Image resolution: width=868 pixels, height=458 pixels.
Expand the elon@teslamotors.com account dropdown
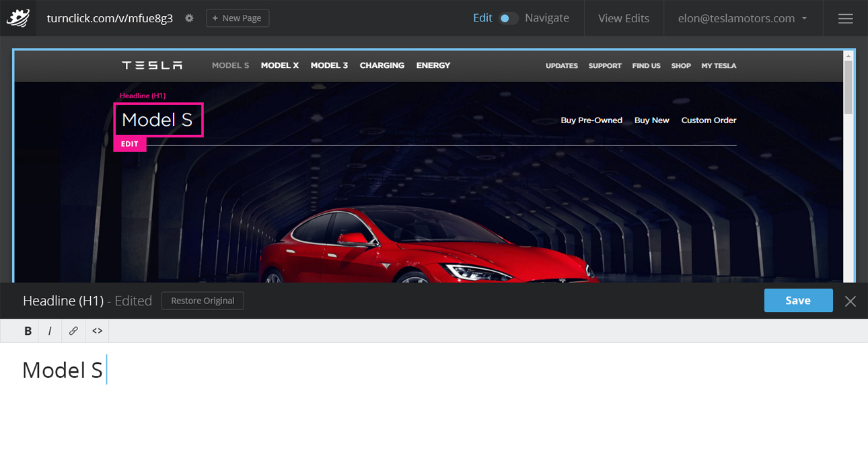tap(743, 18)
